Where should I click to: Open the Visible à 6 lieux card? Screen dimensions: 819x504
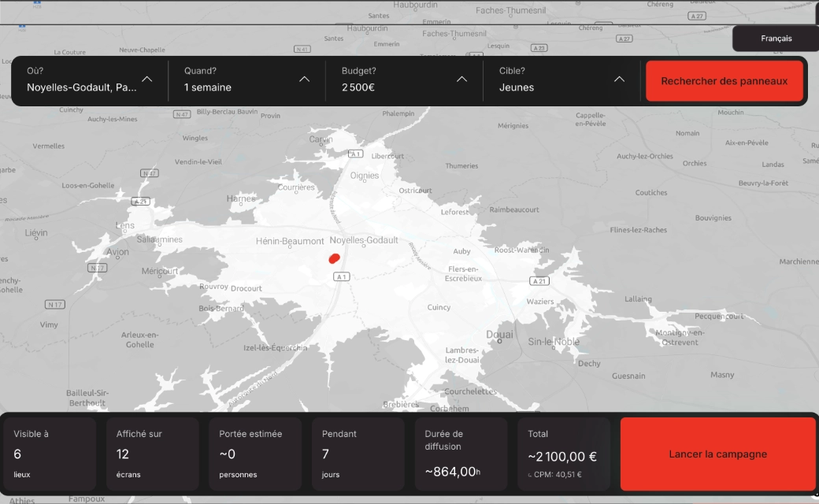point(50,454)
